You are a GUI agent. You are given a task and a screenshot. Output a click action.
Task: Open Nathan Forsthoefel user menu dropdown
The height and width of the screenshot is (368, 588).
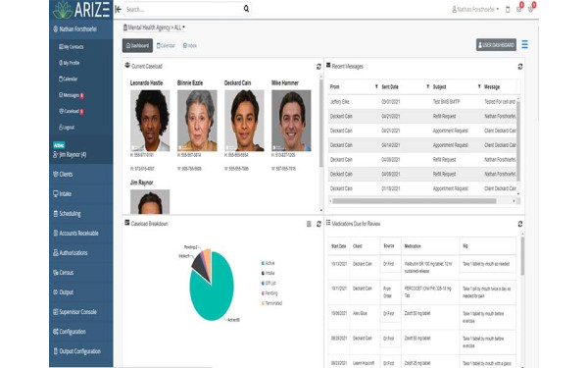point(475,10)
